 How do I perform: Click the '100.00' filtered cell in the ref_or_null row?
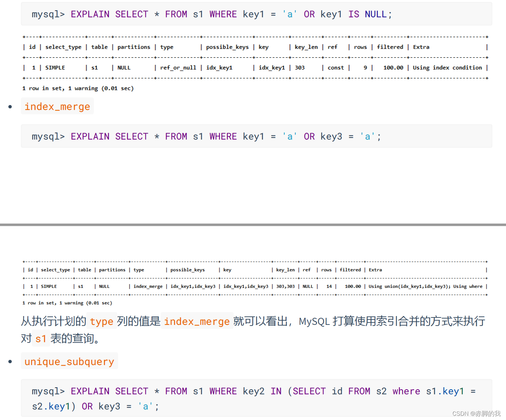393,68
